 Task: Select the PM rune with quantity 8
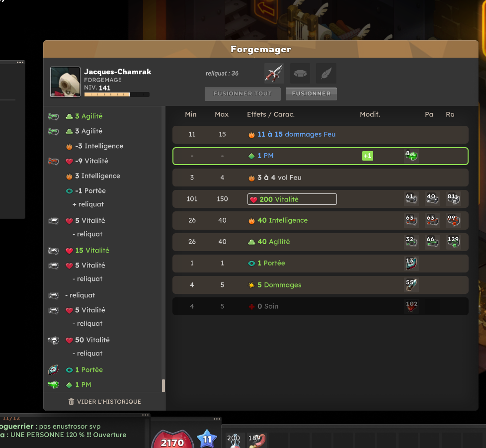pyautogui.click(x=411, y=156)
